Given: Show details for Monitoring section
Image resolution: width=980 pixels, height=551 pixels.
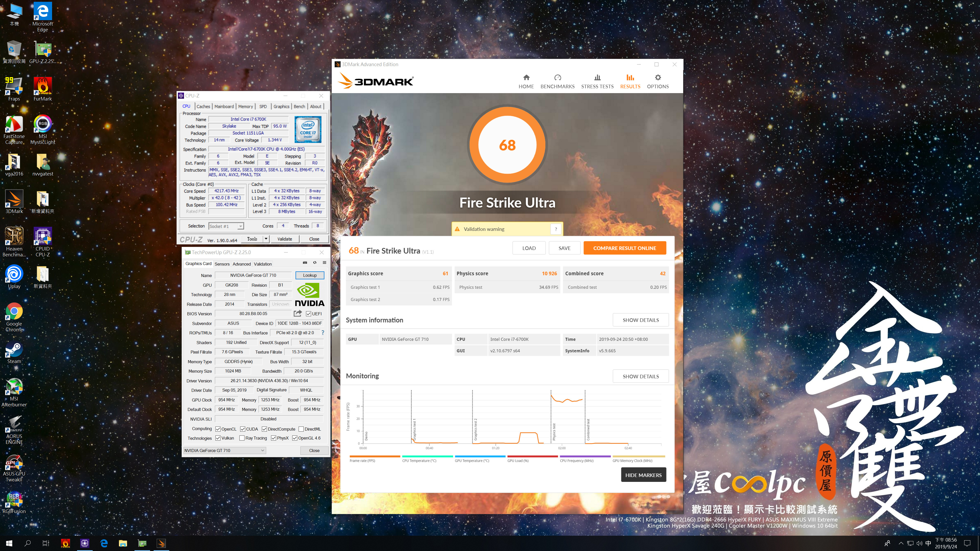Looking at the screenshot, I should tap(641, 376).
